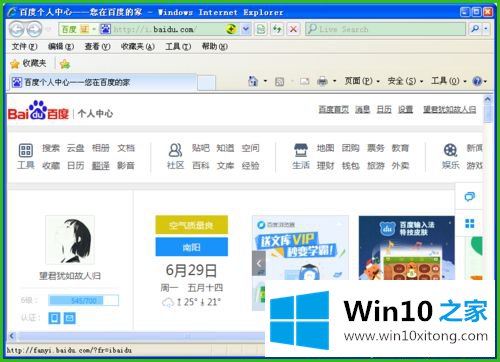Open the 日历 link in page header
Image resolution: width=500 pixels, height=362 pixels.
384,109
